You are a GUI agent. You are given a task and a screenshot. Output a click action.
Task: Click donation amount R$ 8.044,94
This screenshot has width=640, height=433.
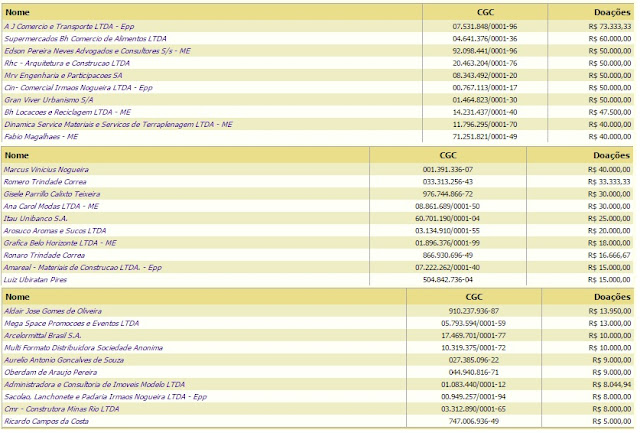pyautogui.click(x=611, y=384)
